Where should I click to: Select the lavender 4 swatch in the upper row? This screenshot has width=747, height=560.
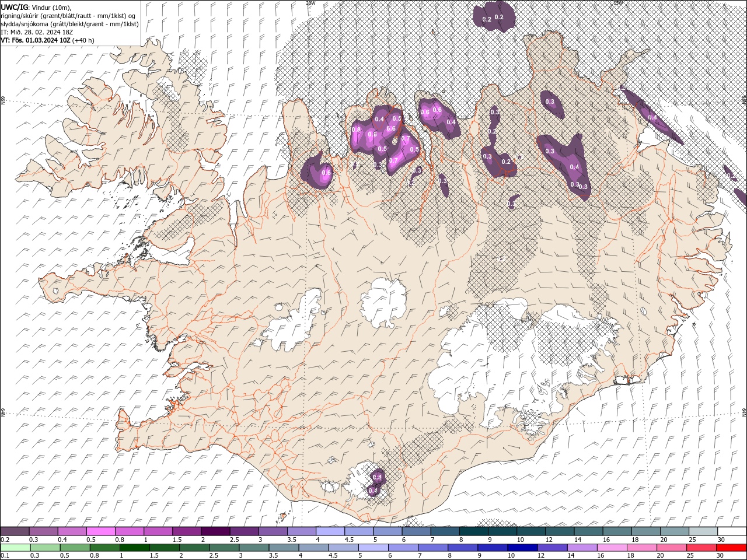[330, 531]
